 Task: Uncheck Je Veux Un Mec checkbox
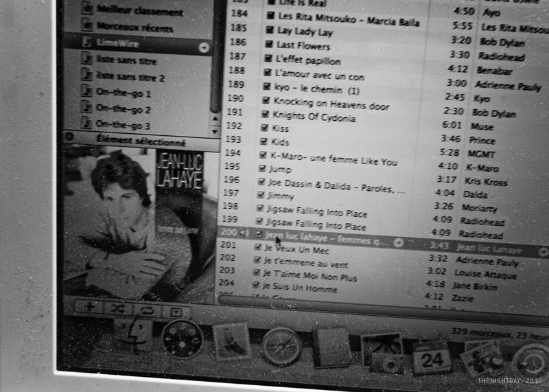pyautogui.click(x=258, y=246)
